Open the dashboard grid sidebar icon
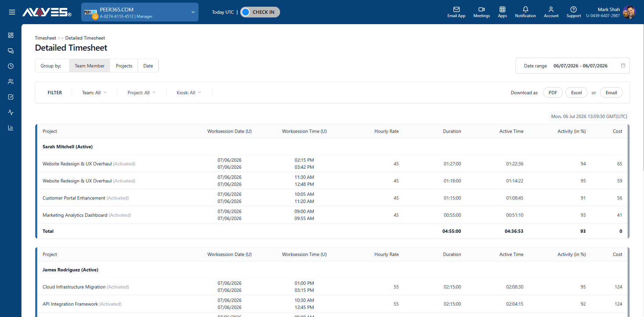The width and height of the screenshot is (644, 317). pyautogui.click(x=11, y=35)
